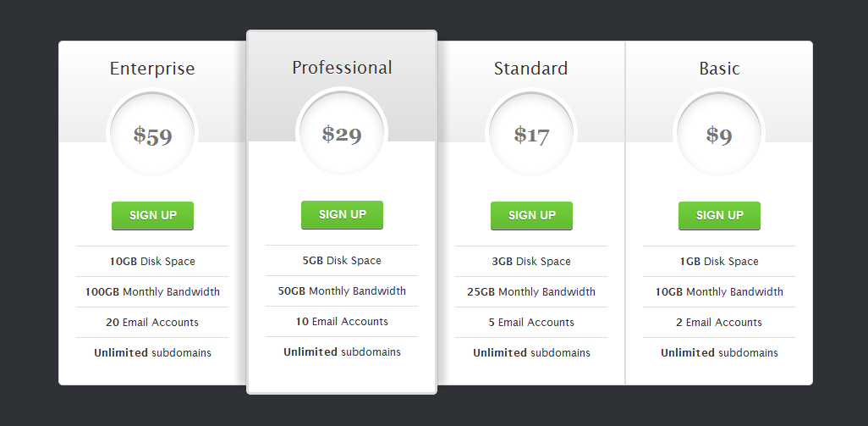Click the 50GB Monthly Bandwidth feature
The width and height of the screenshot is (868, 426).
coord(342,290)
